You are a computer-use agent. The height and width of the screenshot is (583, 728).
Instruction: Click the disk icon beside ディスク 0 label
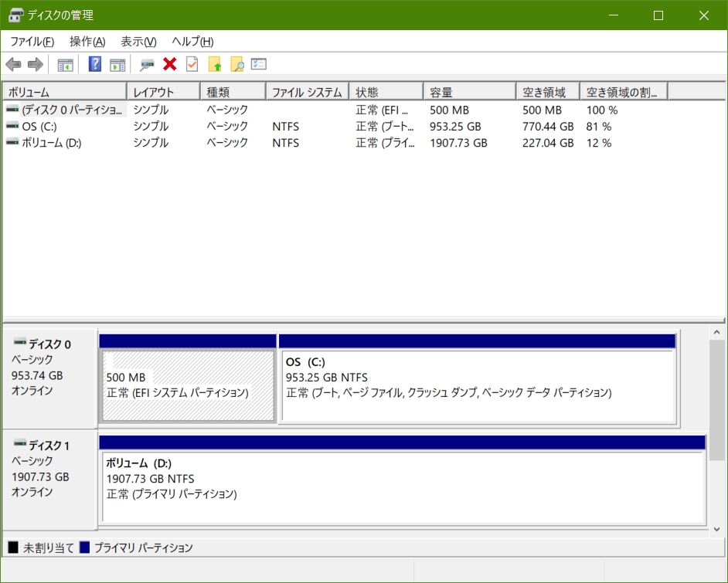(20, 342)
